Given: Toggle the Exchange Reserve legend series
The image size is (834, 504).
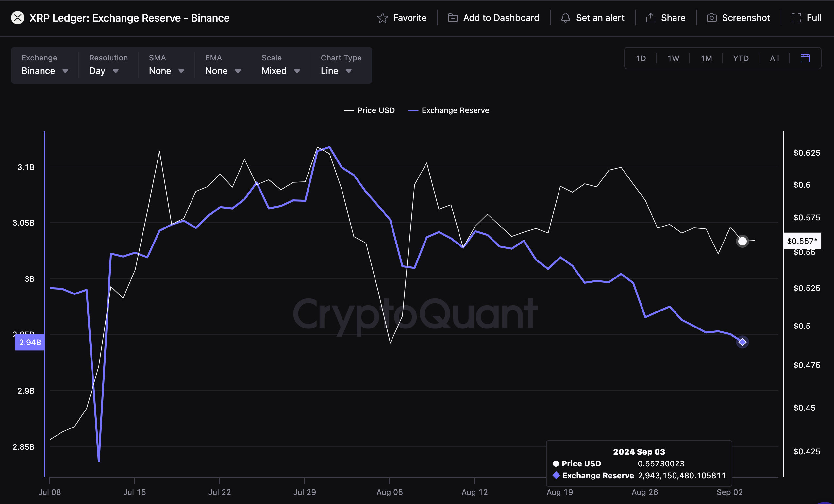Looking at the screenshot, I should pos(448,110).
